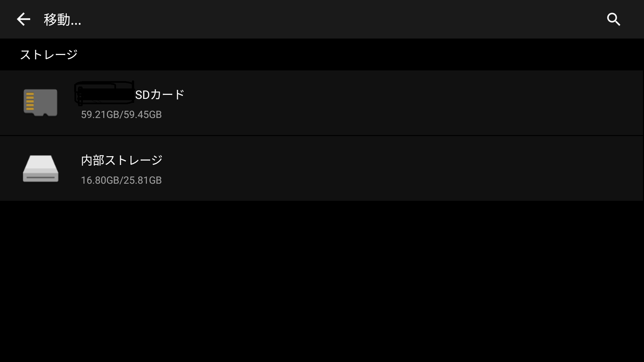Click the ストレージ section header

(x=49, y=55)
